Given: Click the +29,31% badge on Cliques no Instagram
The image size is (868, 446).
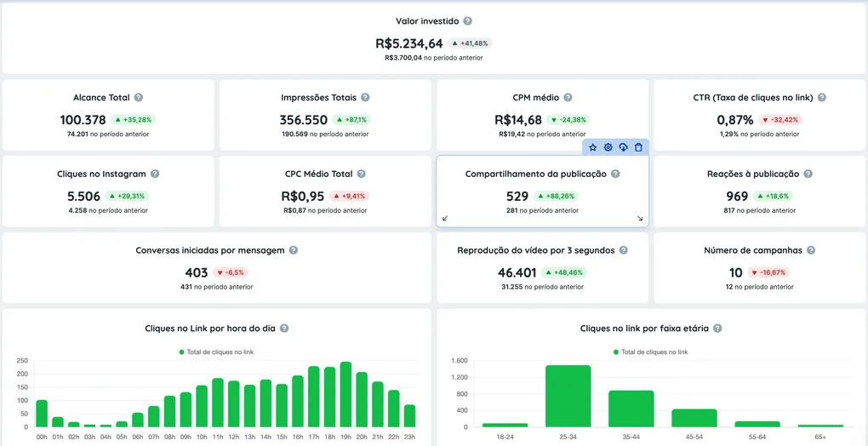Looking at the screenshot, I should (128, 196).
